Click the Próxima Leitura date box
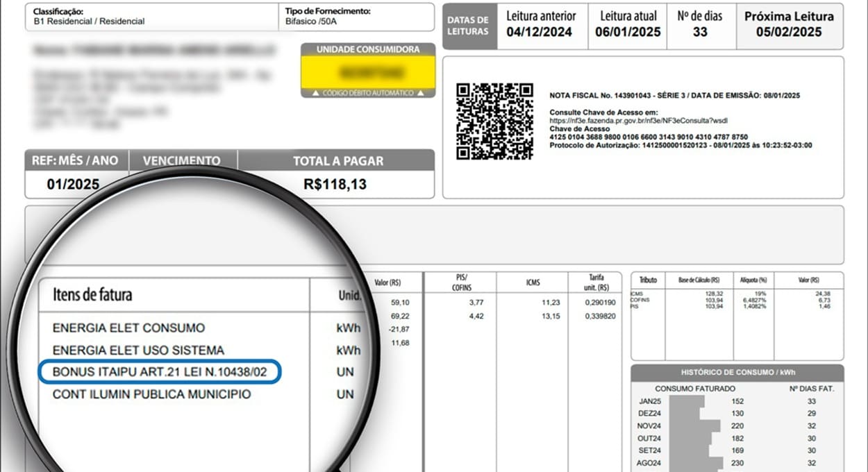 coord(789,25)
